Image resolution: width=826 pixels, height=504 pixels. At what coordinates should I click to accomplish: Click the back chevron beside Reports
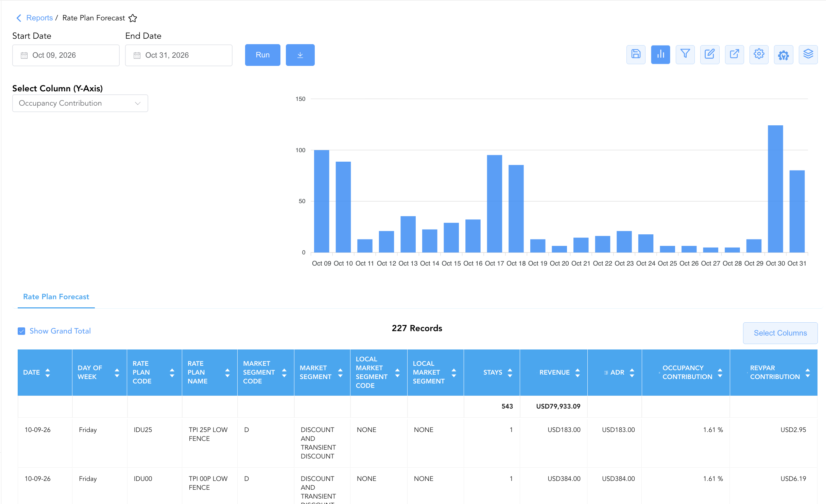coord(19,18)
